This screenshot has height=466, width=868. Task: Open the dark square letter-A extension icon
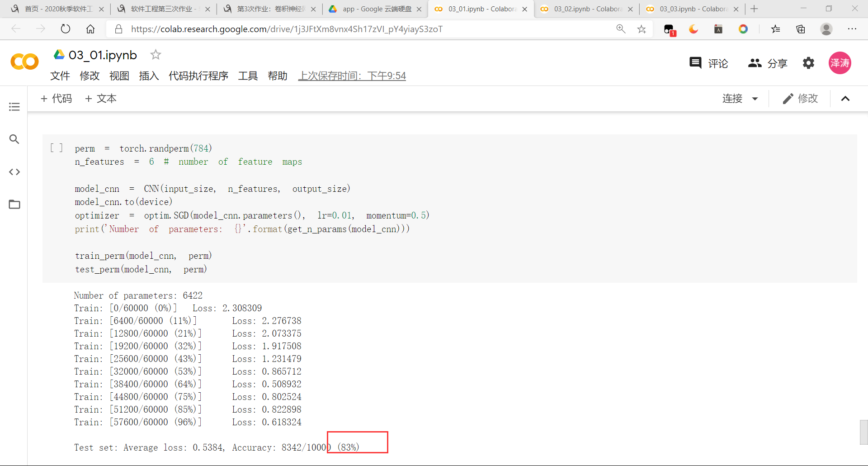(718, 29)
